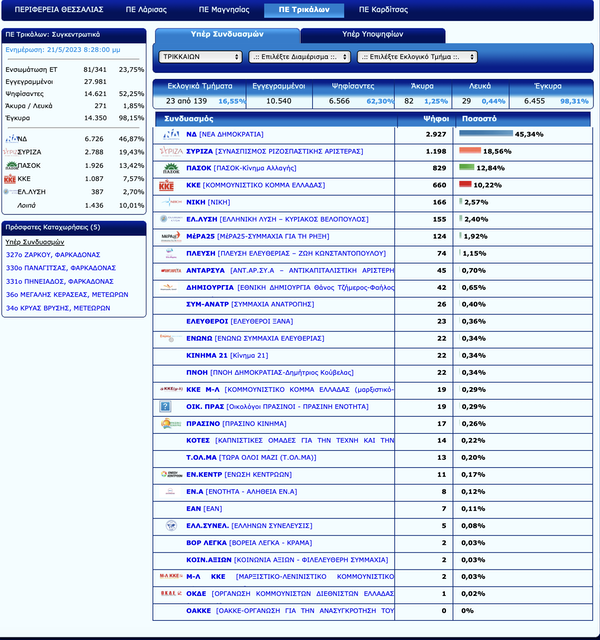Click ΠΑΣΟΚ green percentage bar 12,84%
The width and height of the screenshot is (600, 640).
pos(467,167)
